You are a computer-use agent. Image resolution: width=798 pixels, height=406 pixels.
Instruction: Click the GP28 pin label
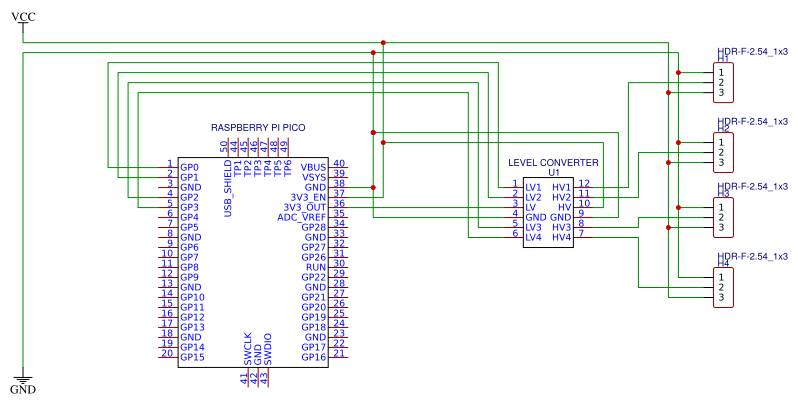(314, 227)
